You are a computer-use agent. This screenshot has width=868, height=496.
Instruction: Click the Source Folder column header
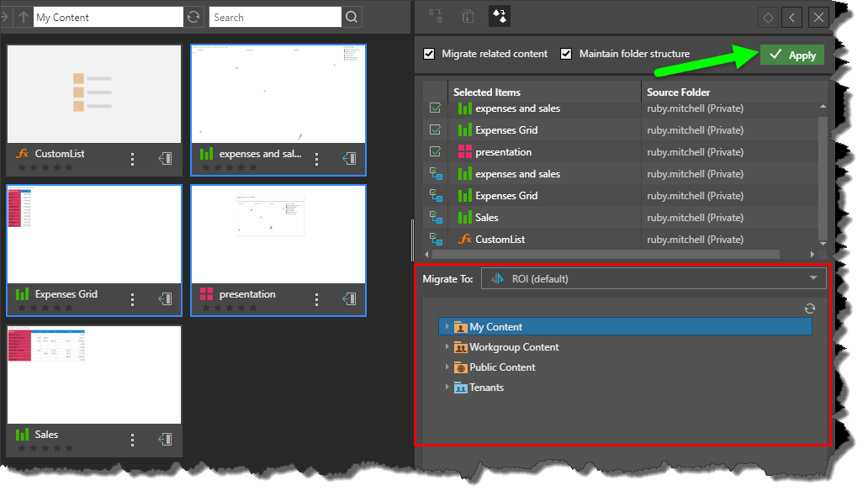(x=678, y=92)
